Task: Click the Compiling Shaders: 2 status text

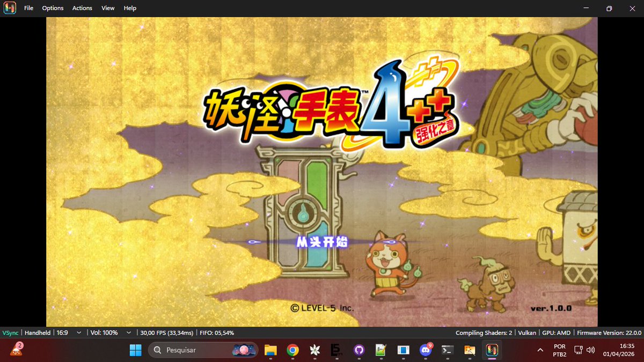Action: pyautogui.click(x=484, y=333)
